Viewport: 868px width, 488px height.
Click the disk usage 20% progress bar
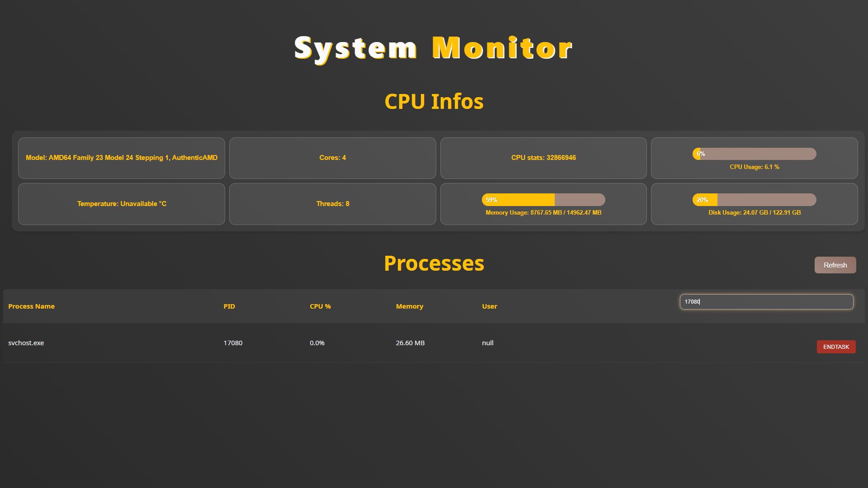tap(754, 200)
